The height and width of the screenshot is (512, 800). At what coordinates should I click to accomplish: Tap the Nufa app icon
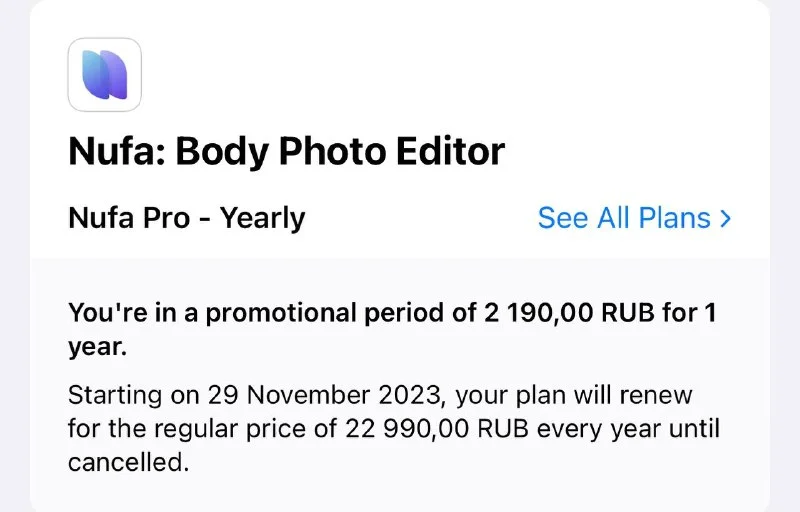105,75
